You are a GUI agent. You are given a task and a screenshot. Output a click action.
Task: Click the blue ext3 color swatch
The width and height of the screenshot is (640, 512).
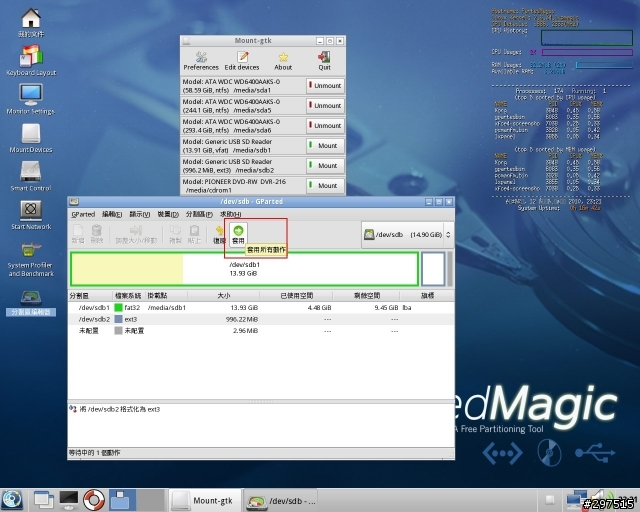pos(118,319)
